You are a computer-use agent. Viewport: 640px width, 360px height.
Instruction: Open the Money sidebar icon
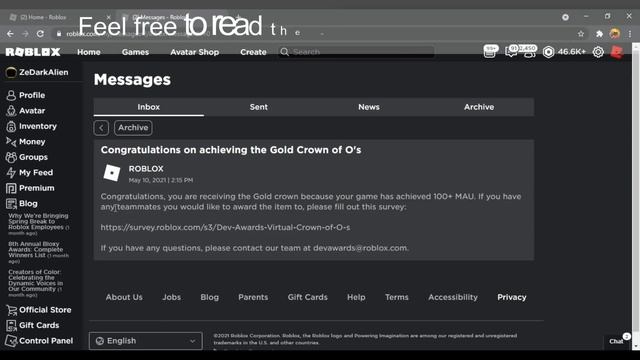11,142
